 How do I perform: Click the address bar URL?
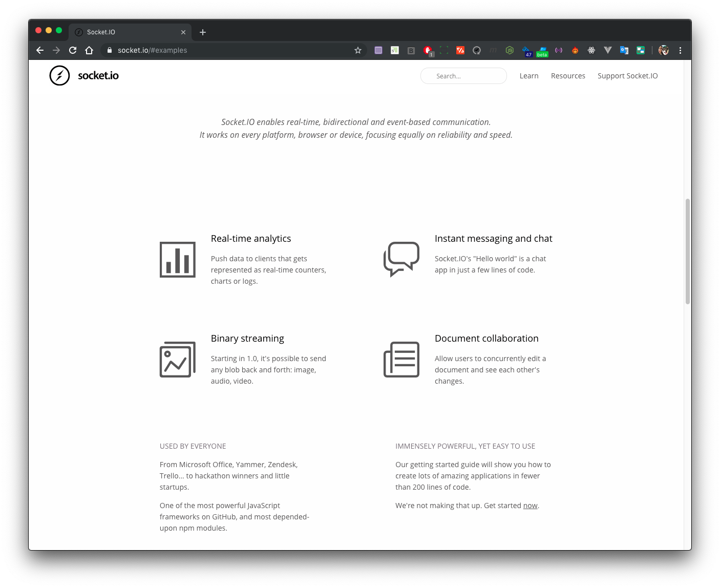(x=152, y=50)
